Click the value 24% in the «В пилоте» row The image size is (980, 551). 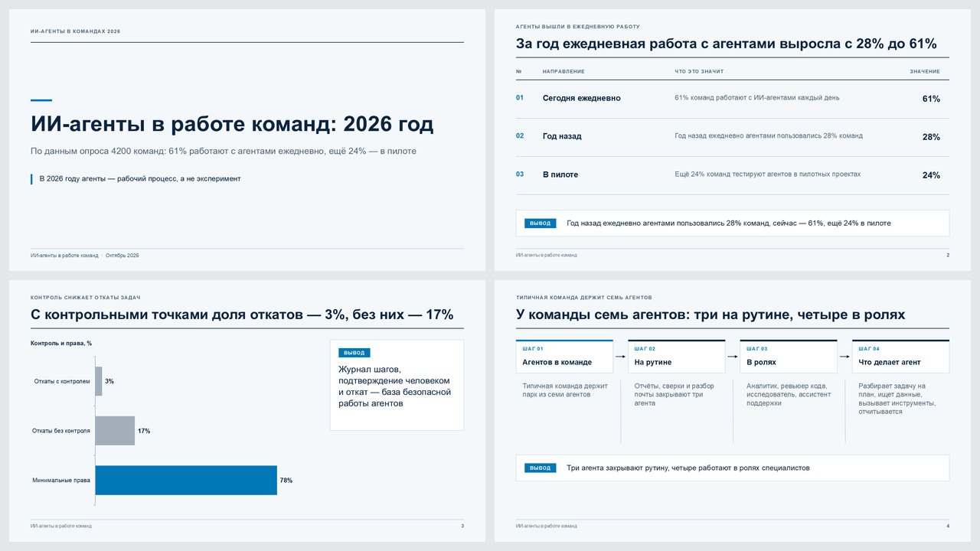pos(931,175)
